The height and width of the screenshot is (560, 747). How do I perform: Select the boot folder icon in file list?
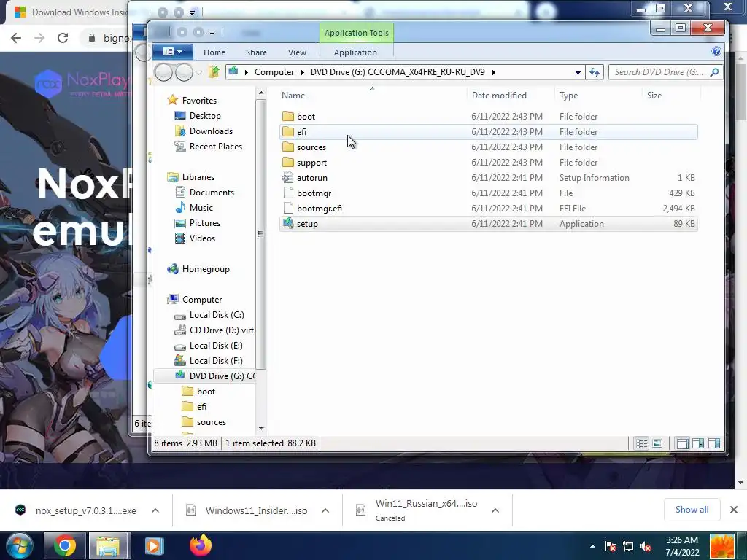(x=287, y=116)
